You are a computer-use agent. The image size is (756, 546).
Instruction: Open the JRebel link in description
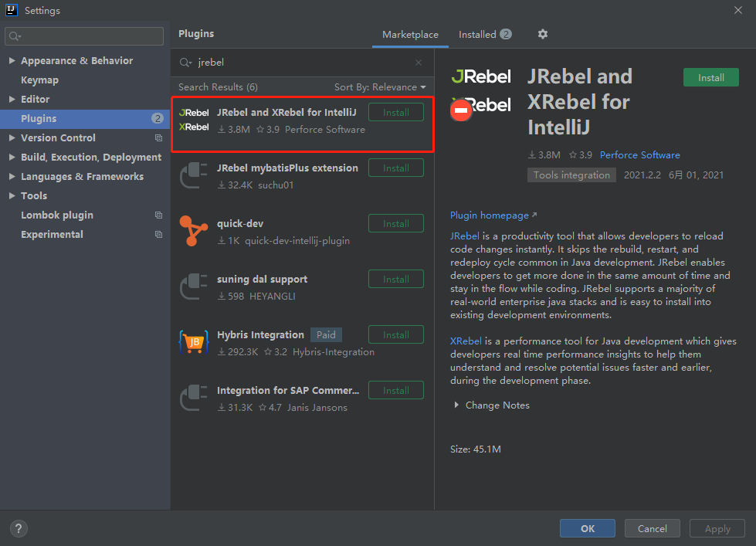465,236
